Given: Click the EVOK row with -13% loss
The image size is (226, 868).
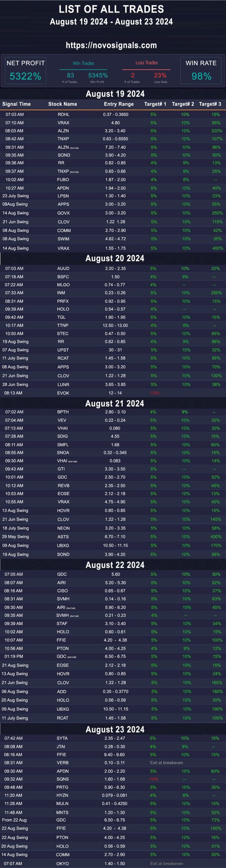Looking at the screenshot, I should click(113, 393).
